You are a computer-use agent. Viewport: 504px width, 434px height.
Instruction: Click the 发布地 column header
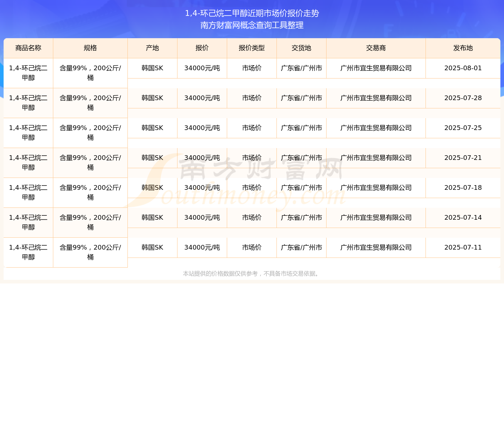[x=463, y=48]
